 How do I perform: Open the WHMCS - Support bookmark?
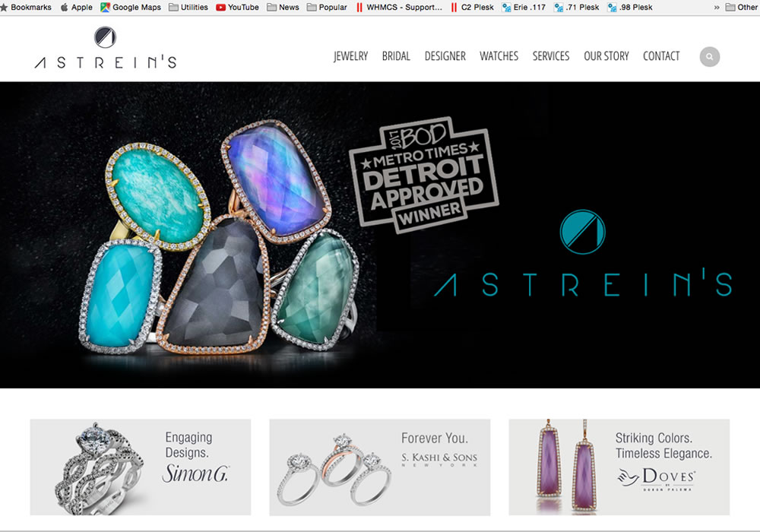point(400,8)
